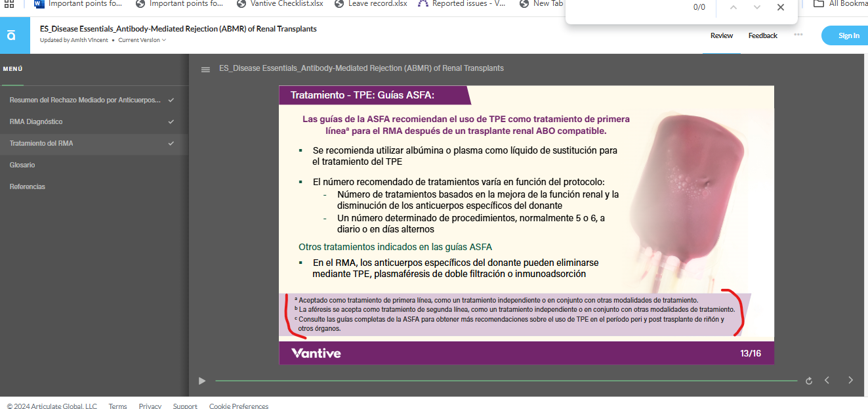Jump to next find result arrow
The height and width of the screenshot is (409, 868).
point(757,7)
